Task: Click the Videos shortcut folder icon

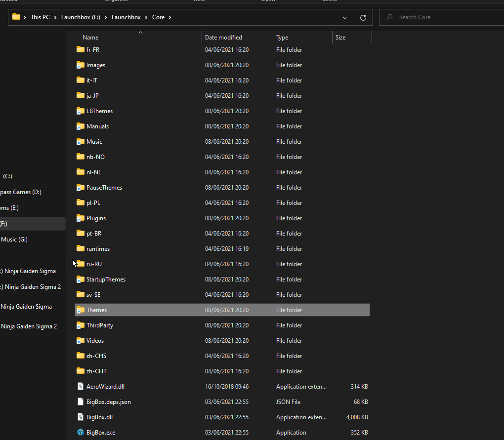Action: coord(81,340)
